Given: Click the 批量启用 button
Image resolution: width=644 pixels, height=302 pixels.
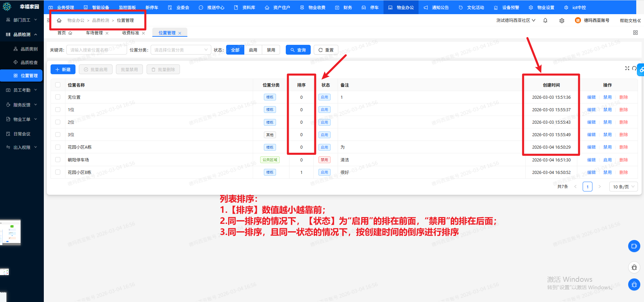Looking at the screenshot, I should (96, 69).
